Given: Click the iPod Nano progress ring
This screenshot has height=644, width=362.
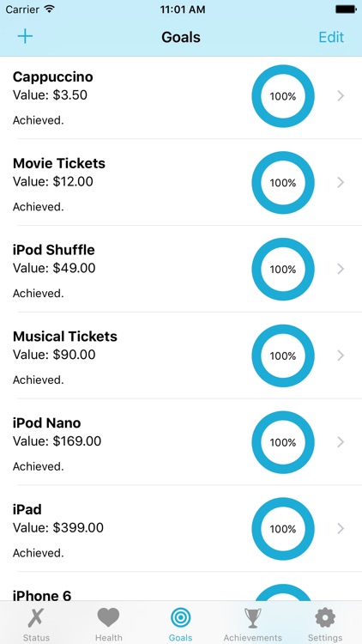Looking at the screenshot, I should coord(283,442).
